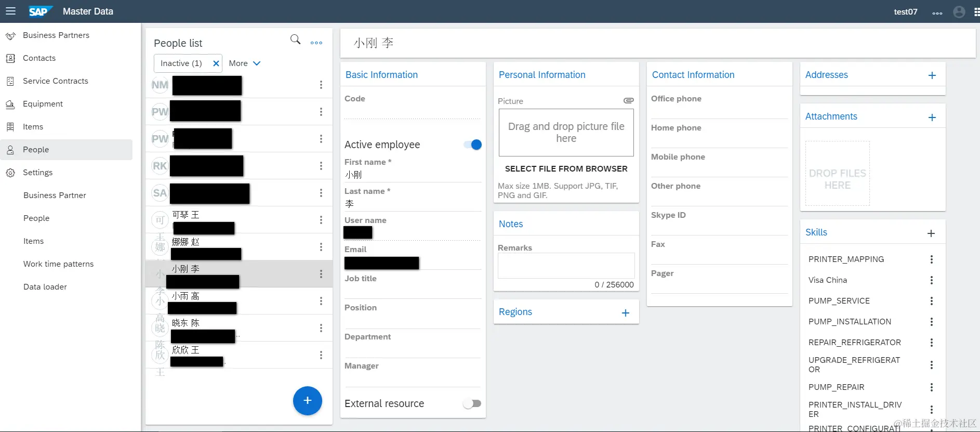Click the drop files here area

(x=838, y=174)
